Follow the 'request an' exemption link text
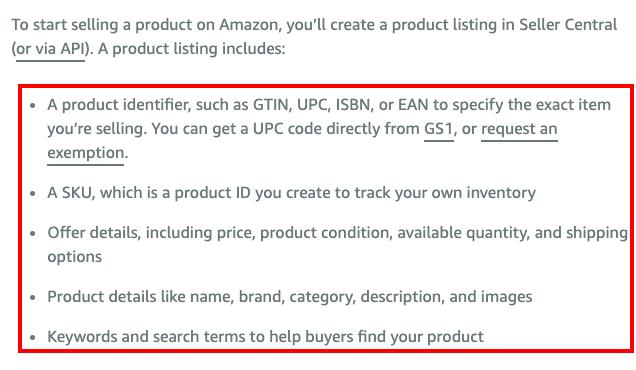This screenshot has height=370, width=636. pos(519,129)
